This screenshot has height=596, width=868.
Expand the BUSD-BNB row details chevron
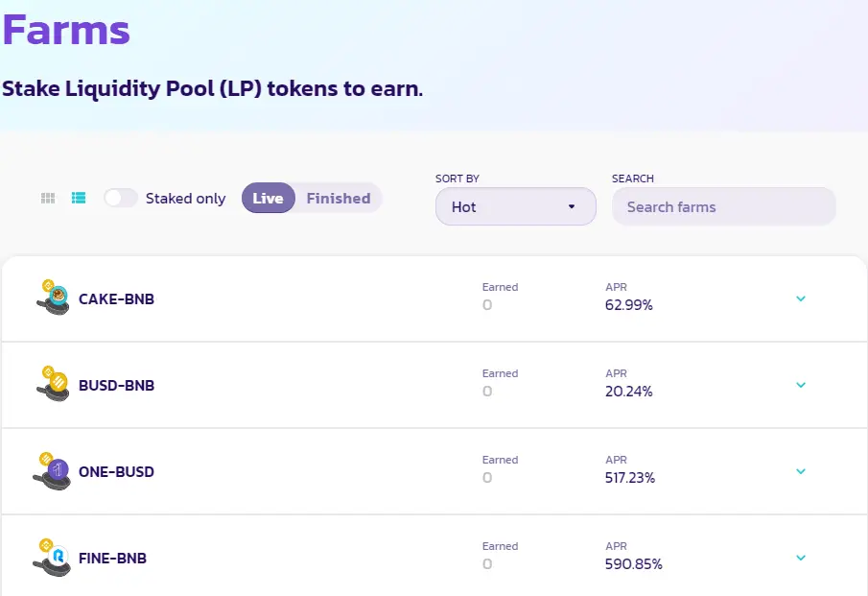[801, 385]
